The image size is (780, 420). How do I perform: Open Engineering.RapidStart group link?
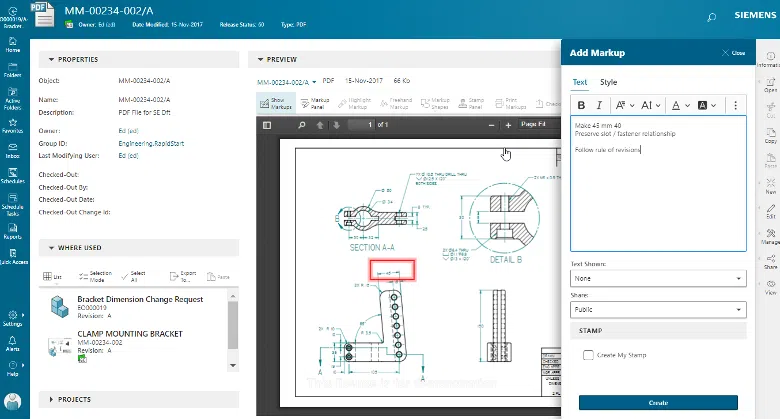(x=151, y=143)
